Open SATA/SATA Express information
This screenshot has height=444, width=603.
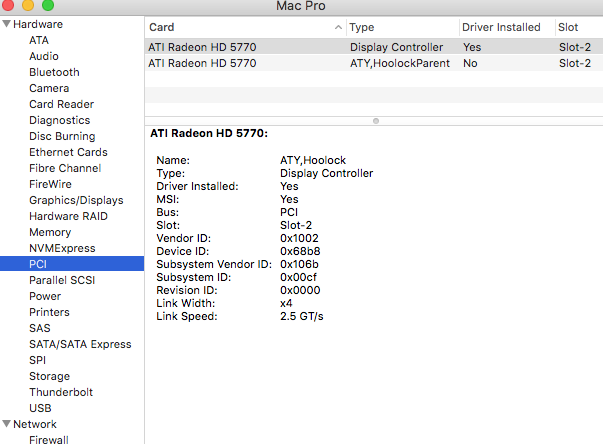point(80,344)
